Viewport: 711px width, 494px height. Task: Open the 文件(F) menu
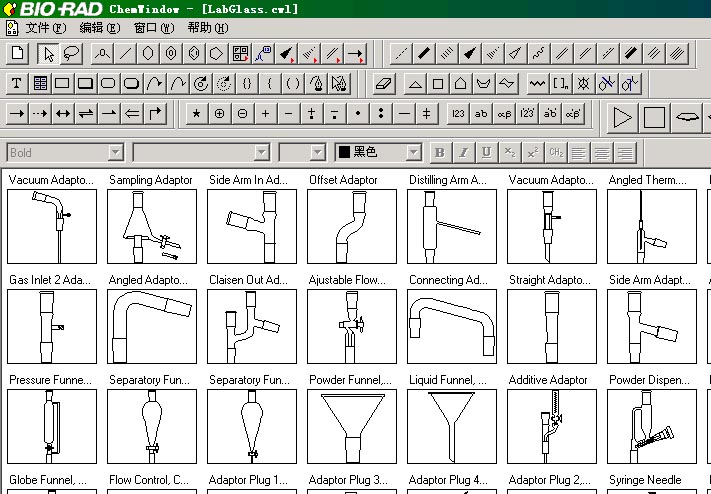[44, 27]
